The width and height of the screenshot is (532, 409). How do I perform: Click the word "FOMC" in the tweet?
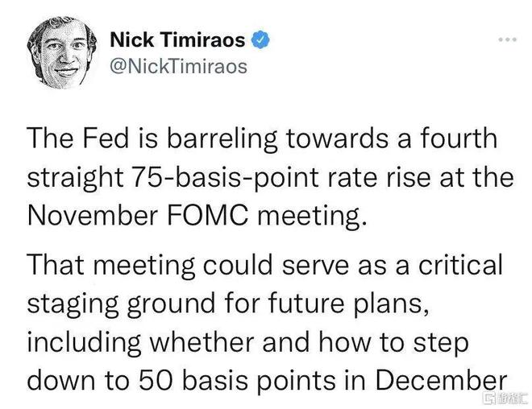point(208,216)
